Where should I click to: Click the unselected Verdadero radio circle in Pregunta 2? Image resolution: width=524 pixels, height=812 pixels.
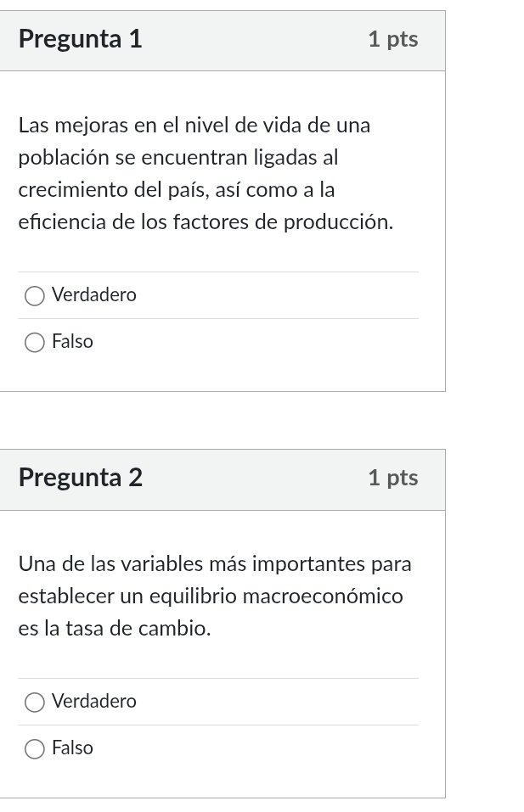[34, 702]
